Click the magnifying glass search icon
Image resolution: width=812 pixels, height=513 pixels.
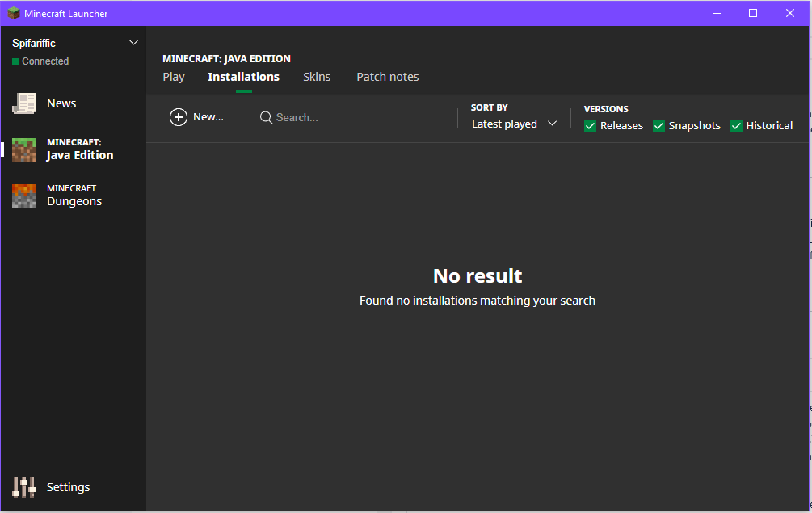(266, 117)
